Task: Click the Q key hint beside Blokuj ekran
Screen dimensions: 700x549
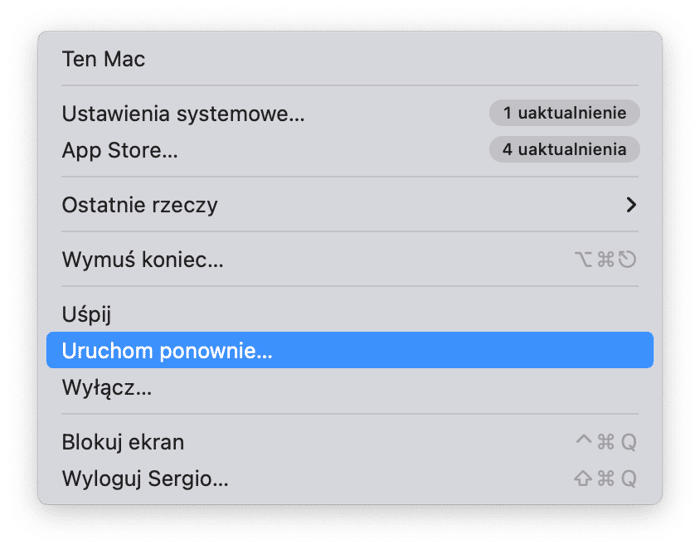Action: pos(628,442)
